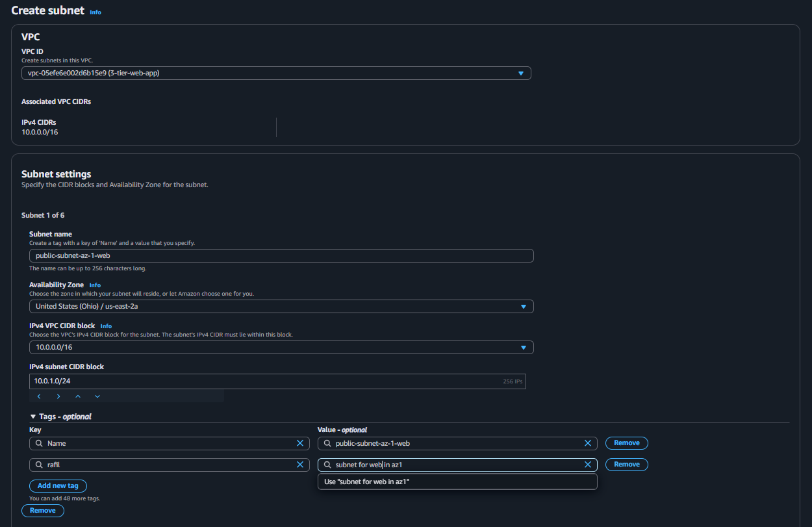
Task: Clear the public-subnet-az-1-web tag value
Action: [588, 443]
